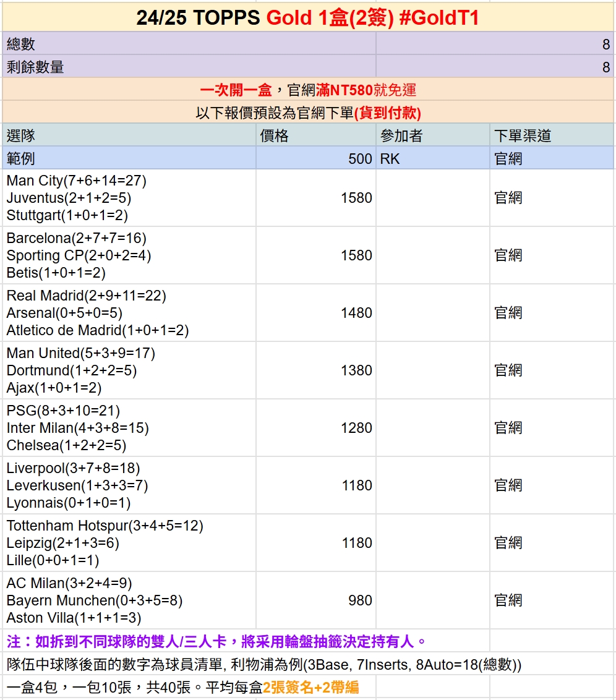Click the 剩餘數量 value cell showing 8

[495, 67]
